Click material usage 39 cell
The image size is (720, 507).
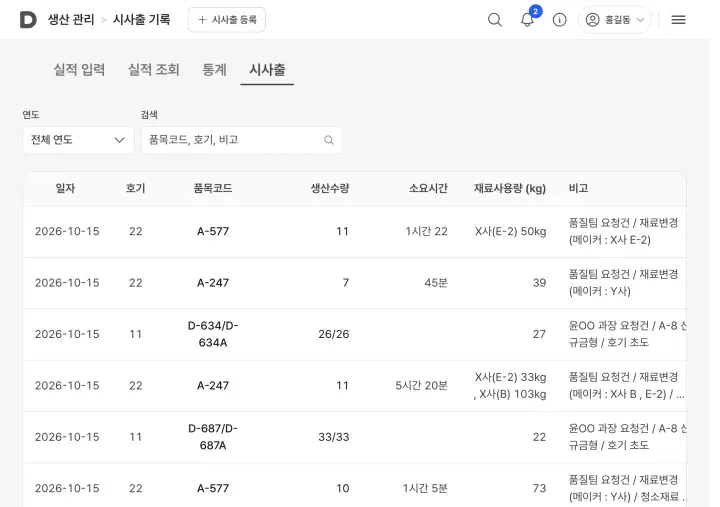pos(540,283)
